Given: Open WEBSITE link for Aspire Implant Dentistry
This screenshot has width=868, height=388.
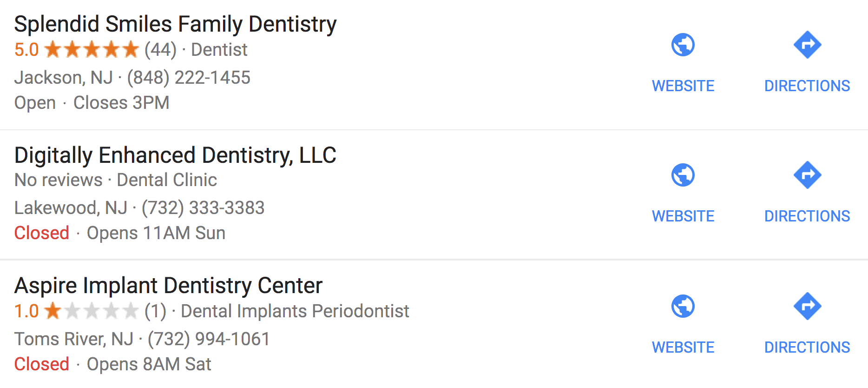Looking at the screenshot, I should click(683, 348).
